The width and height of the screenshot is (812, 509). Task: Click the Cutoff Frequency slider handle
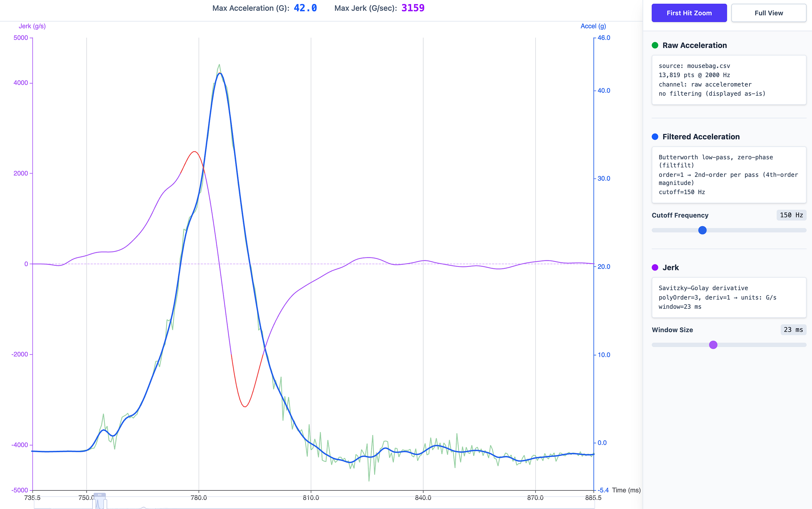[702, 230]
